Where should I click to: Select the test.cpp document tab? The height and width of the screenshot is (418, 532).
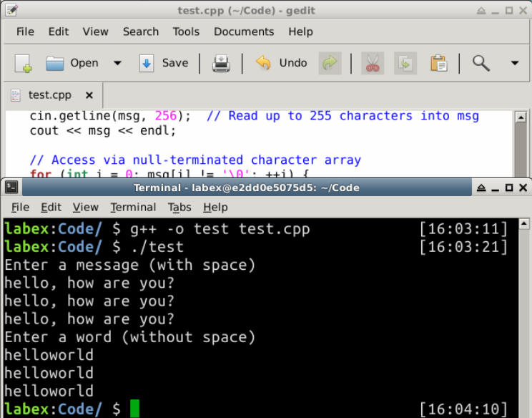50,95
